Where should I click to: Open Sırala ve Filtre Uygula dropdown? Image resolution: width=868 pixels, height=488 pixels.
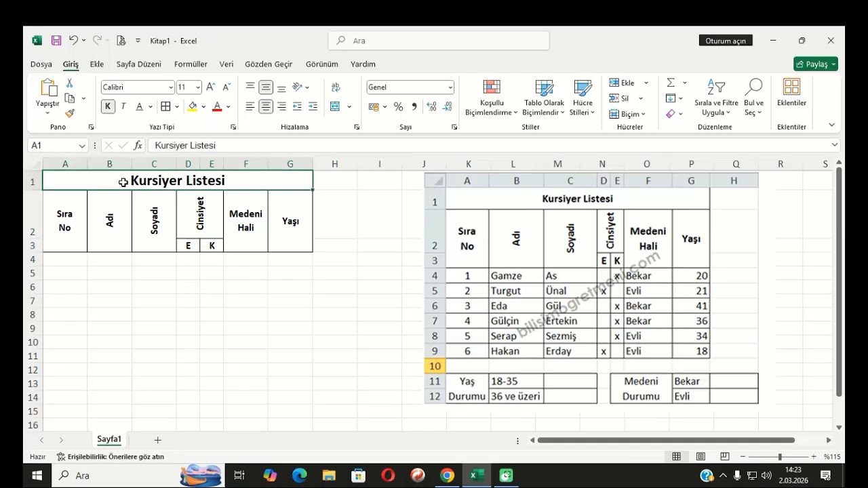[x=716, y=98]
